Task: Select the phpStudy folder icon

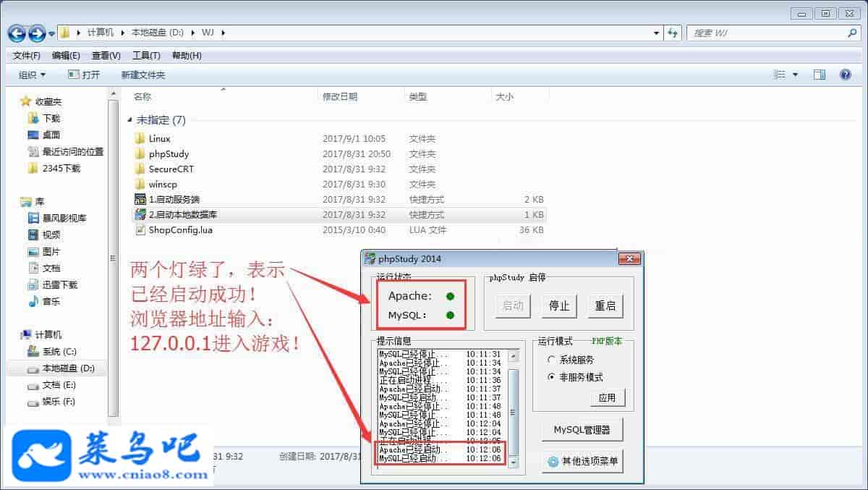Action: click(x=140, y=153)
